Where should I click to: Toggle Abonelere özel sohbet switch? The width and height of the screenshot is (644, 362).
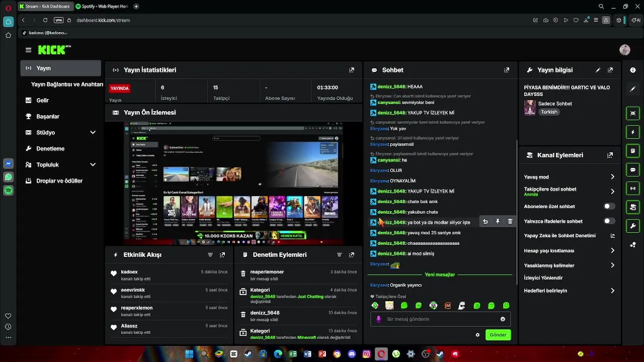[x=609, y=207]
